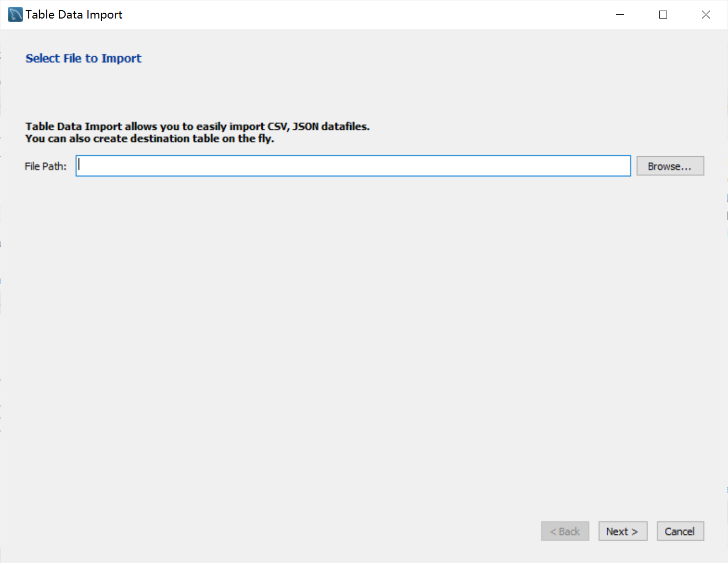The image size is (728, 563).
Task: Open the file chooser with Browse...
Action: (x=670, y=166)
